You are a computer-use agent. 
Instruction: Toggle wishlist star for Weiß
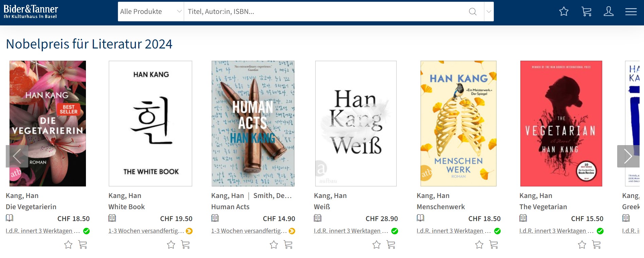point(377,244)
